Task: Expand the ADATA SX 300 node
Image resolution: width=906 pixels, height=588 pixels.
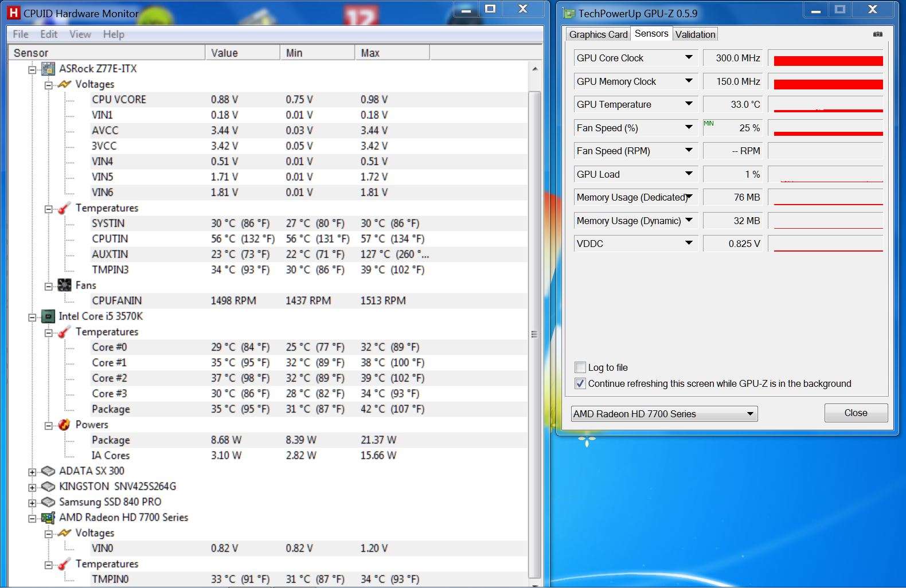Action: (x=32, y=472)
